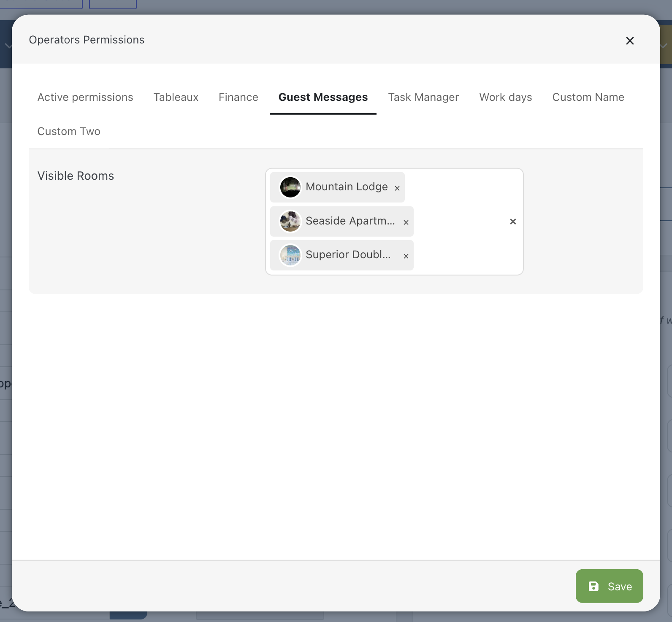The width and height of the screenshot is (672, 622).
Task: Remove Superior Doubl... room tag
Action: click(406, 256)
